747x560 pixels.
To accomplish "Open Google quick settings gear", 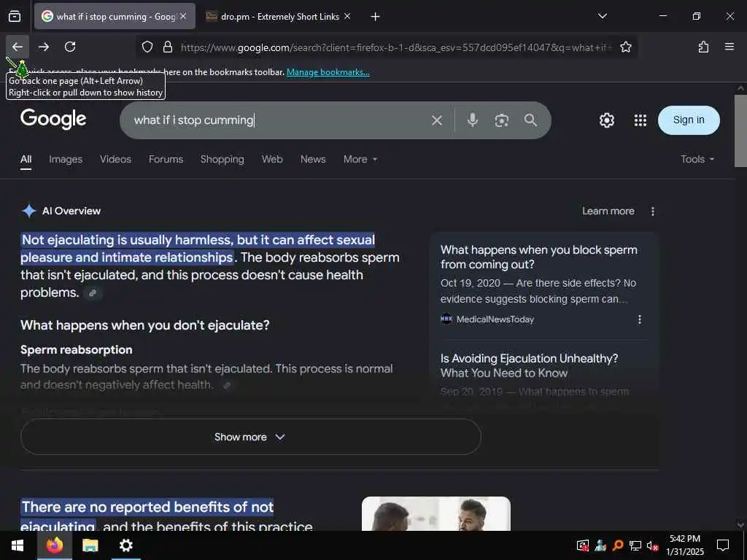I will (x=606, y=120).
